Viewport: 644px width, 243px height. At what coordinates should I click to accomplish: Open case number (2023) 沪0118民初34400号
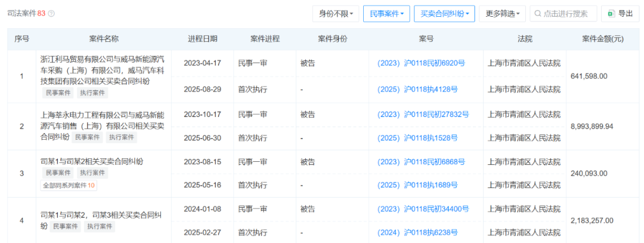(423, 210)
